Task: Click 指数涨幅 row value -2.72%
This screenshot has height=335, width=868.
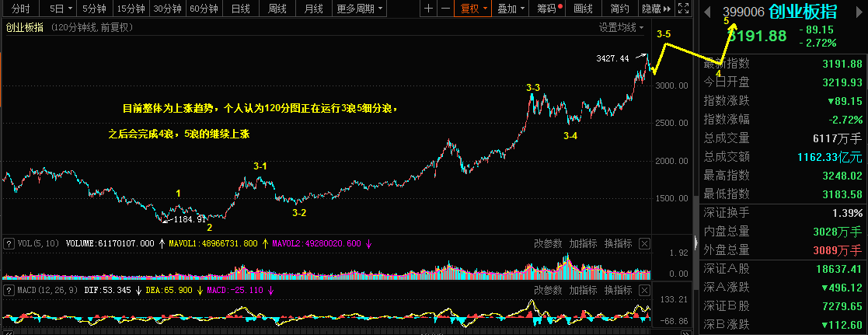Action: coord(846,120)
